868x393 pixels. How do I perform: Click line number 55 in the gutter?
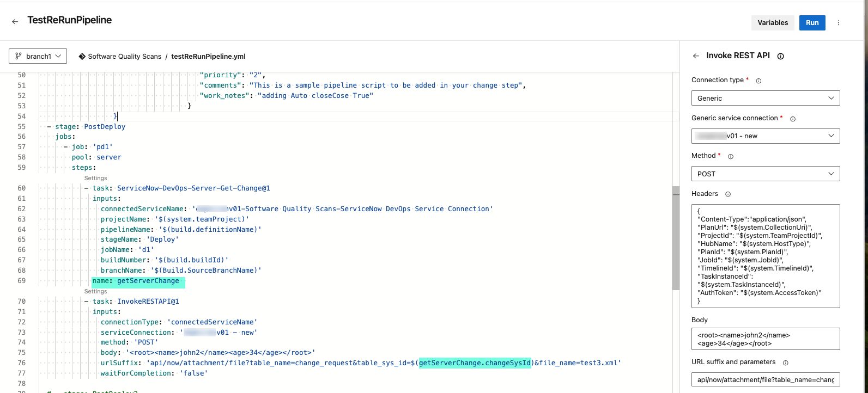(x=22, y=126)
